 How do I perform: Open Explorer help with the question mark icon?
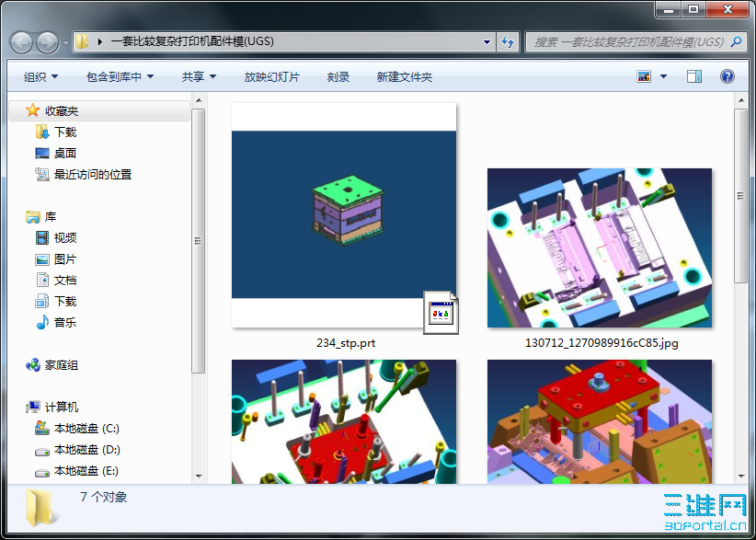point(726,76)
